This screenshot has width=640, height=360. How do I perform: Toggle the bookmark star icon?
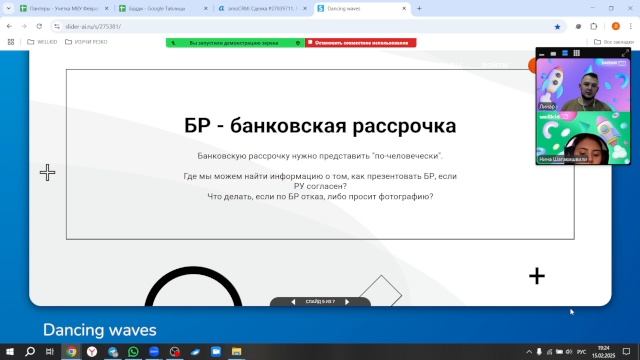pyautogui.click(x=557, y=27)
